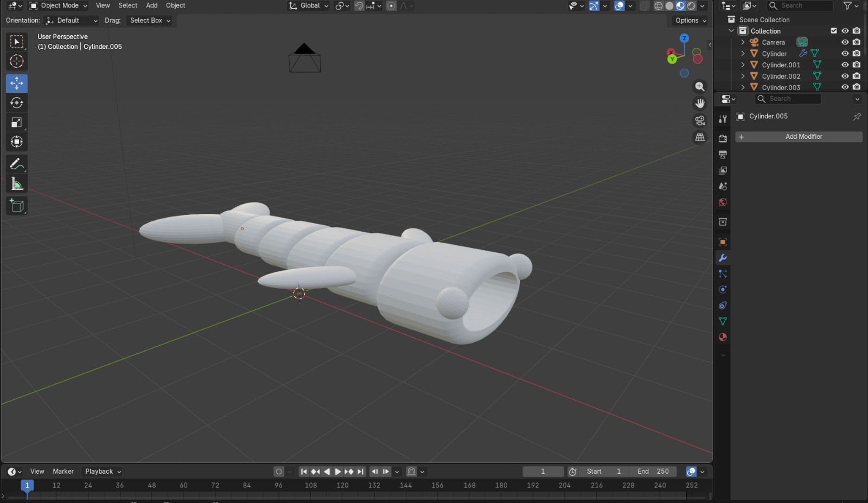Screen dimensions: 868x503
Task: Jump to the first frame
Action: pyautogui.click(x=304, y=472)
